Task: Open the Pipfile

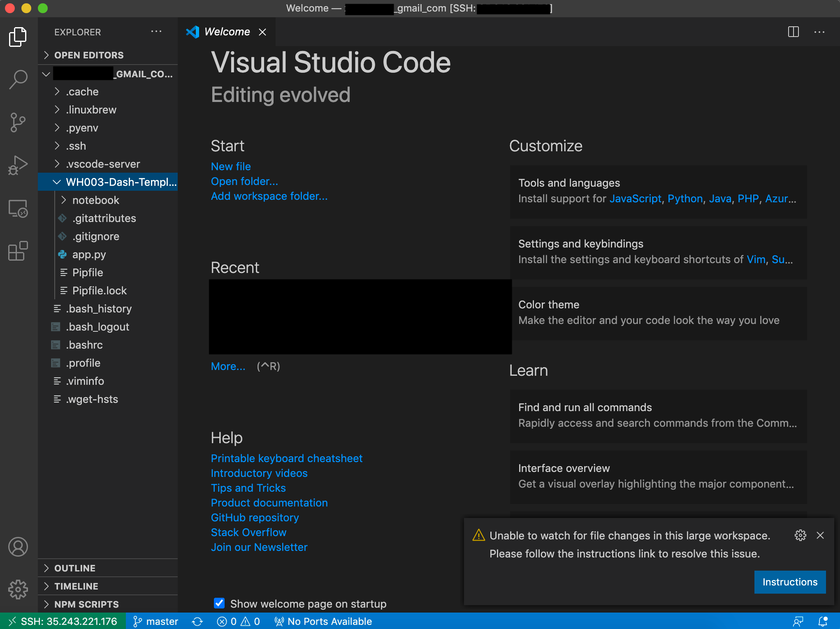Action: (108, 273)
